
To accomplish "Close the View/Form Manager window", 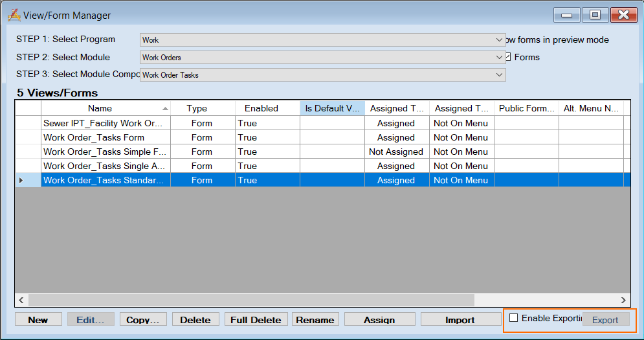I will pyautogui.click(x=623, y=15).
